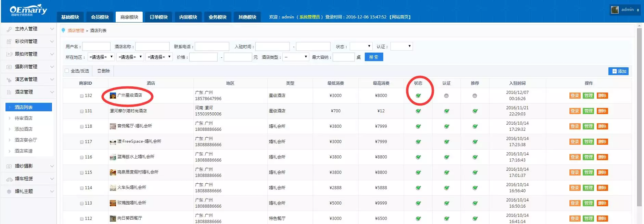
Task: Click the admin avatar at top right
Action: pos(615,10)
